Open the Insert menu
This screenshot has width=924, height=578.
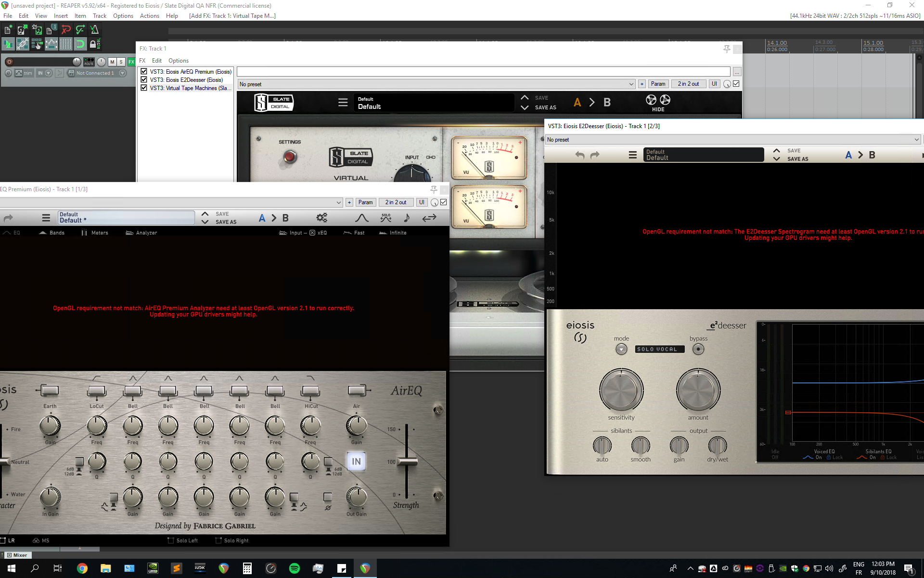(61, 16)
